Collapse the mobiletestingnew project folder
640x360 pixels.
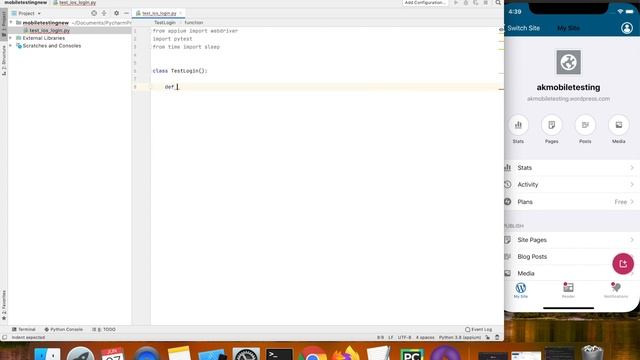coord(11,22)
